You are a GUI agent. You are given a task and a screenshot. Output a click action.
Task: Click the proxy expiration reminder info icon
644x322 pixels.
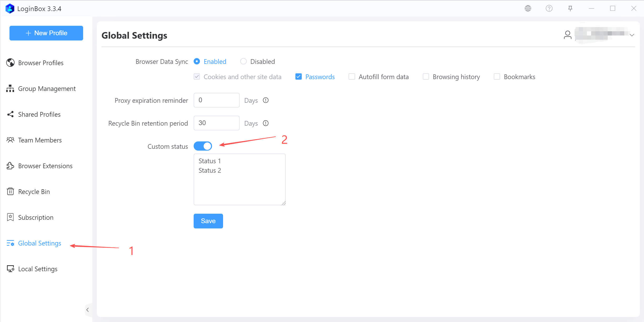(x=266, y=100)
